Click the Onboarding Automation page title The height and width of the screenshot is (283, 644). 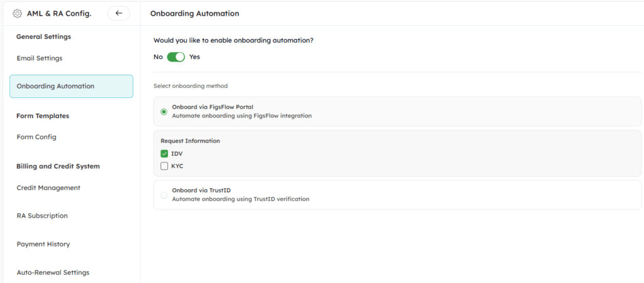click(x=195, y=14)
